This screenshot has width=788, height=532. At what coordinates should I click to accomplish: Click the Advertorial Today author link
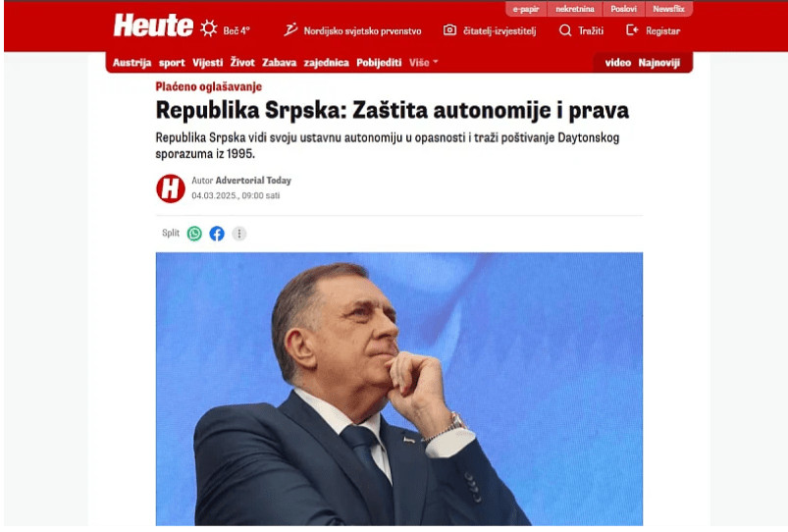(x=253, y=180)
